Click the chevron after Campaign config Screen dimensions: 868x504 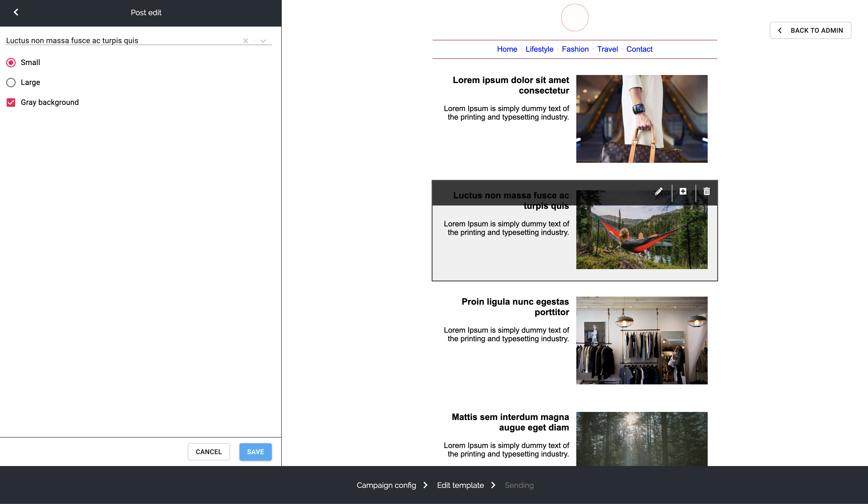coord(425,485)
